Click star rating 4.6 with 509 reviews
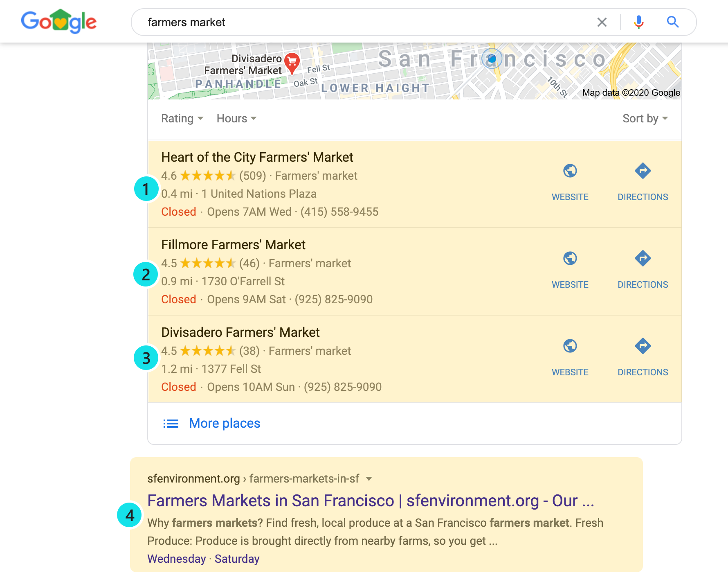 213,176
